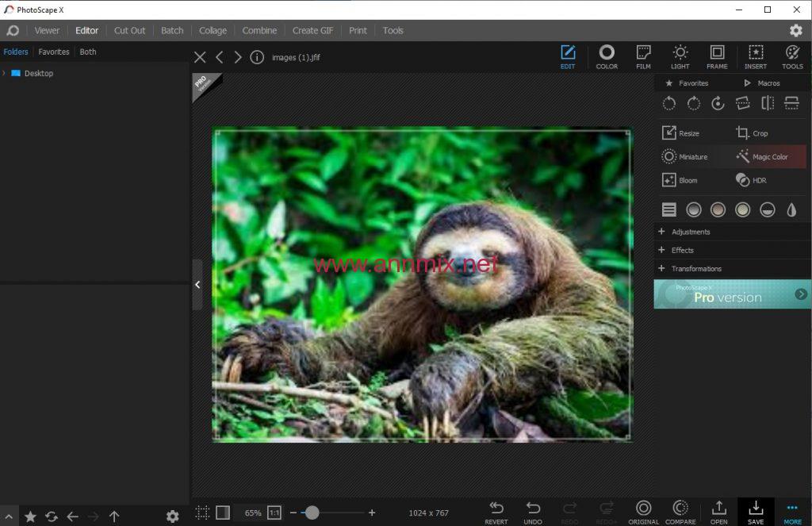This screenshot has width=812, height=526.
Task: Expand the Transformations section
Action: pos(733,268)
